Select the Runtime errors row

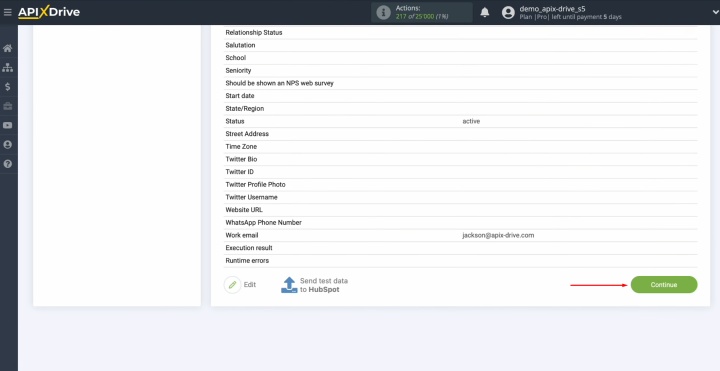461,260
